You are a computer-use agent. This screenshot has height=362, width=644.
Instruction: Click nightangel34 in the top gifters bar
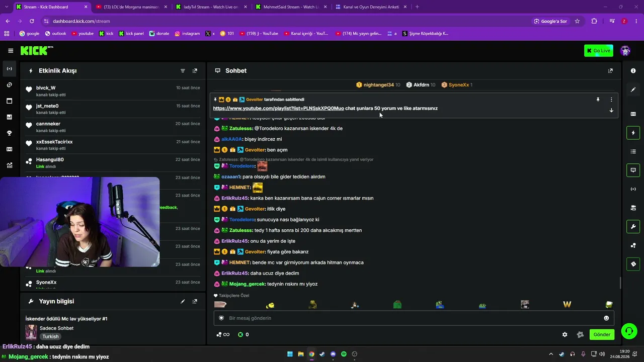point(378,85)
